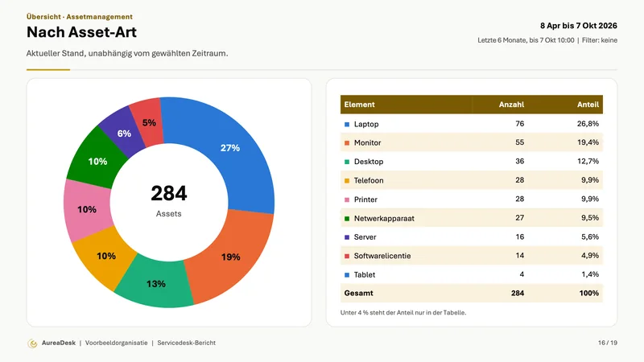
Task: Click the Gesamt total row label
Action: [x=358, y=294]
